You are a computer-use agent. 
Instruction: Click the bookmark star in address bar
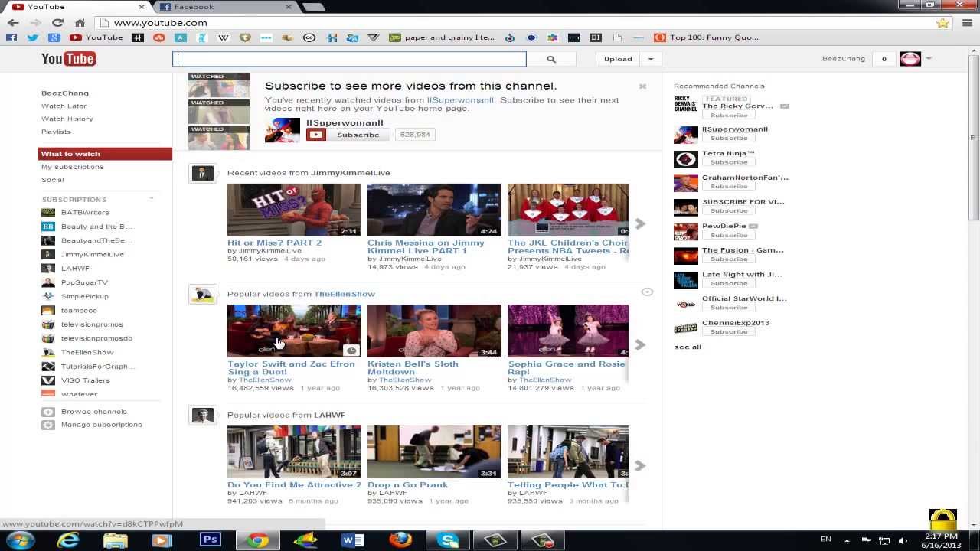pyautogui.click(x=942, y=23)
